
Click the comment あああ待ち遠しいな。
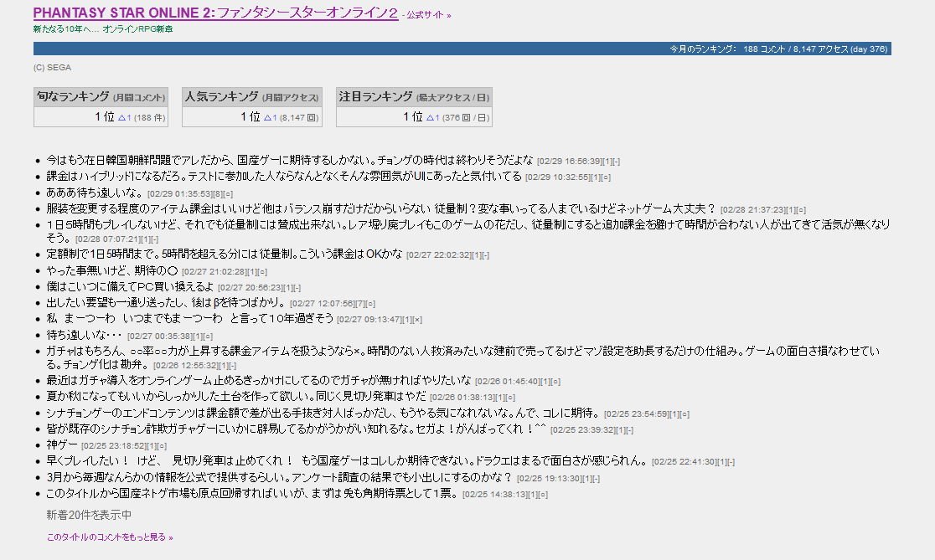95,193
